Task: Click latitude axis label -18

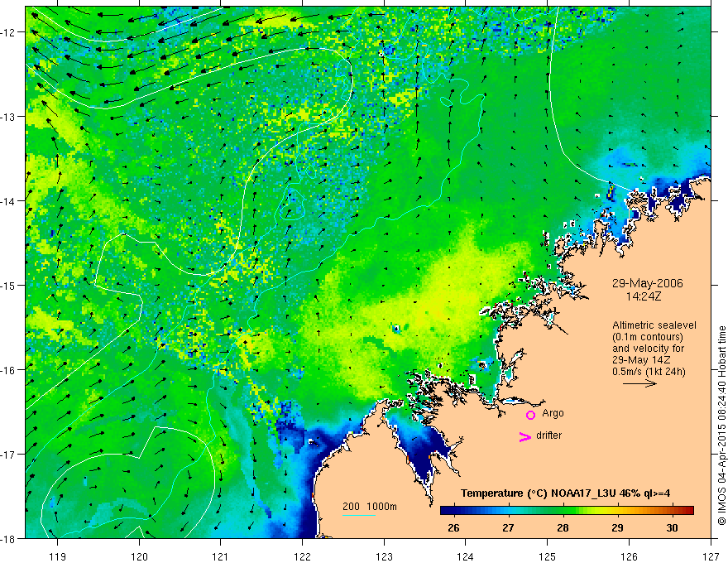Action: tap(8, 538)
